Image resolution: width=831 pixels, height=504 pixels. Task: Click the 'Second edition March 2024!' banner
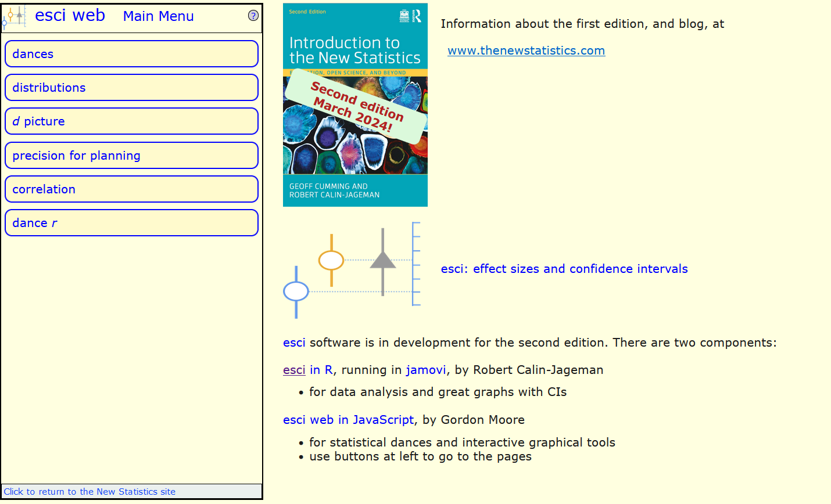click(356, 106)
